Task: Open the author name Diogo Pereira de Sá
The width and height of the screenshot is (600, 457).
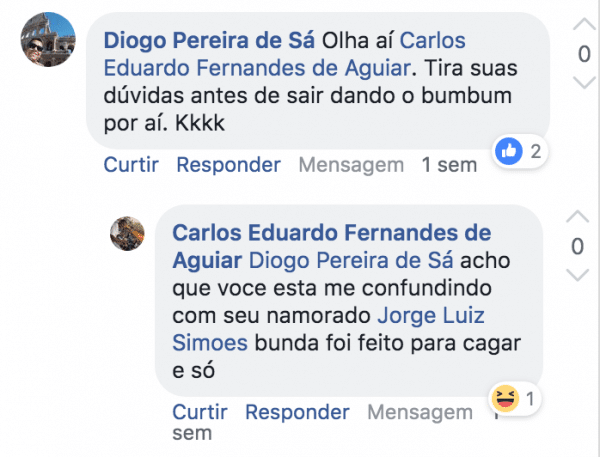Action: click(209, 41)
